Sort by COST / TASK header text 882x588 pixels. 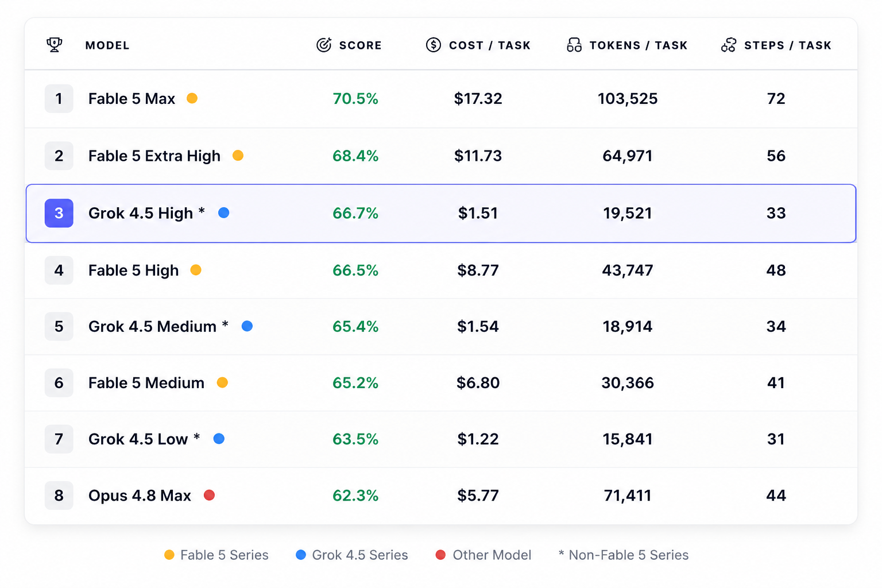(490, 45)
